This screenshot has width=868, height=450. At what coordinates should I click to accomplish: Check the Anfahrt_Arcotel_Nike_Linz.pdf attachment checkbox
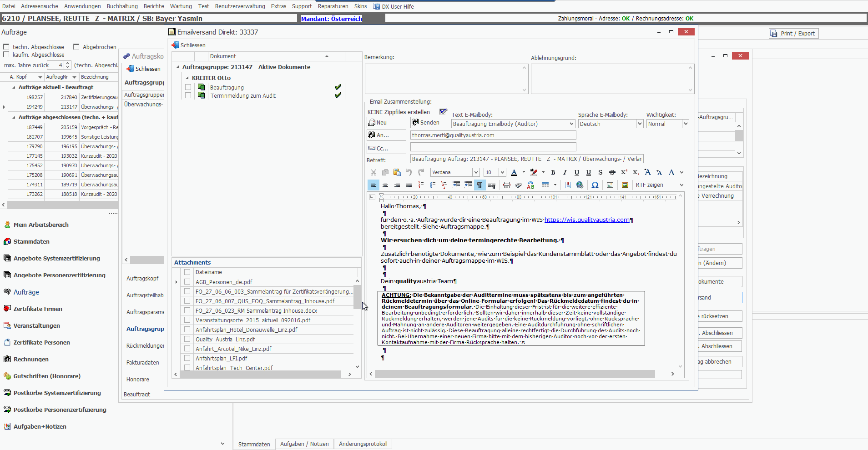[x=187, y=349]
